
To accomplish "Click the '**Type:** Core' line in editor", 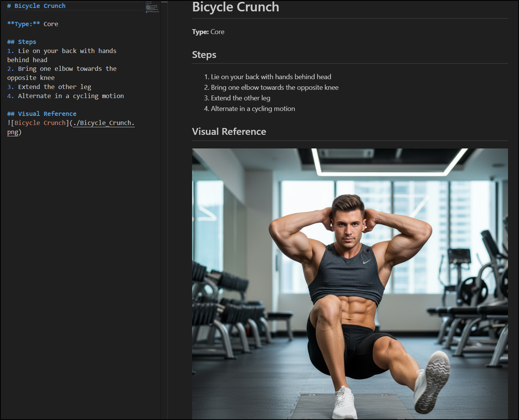I will [x=33, y=24].
